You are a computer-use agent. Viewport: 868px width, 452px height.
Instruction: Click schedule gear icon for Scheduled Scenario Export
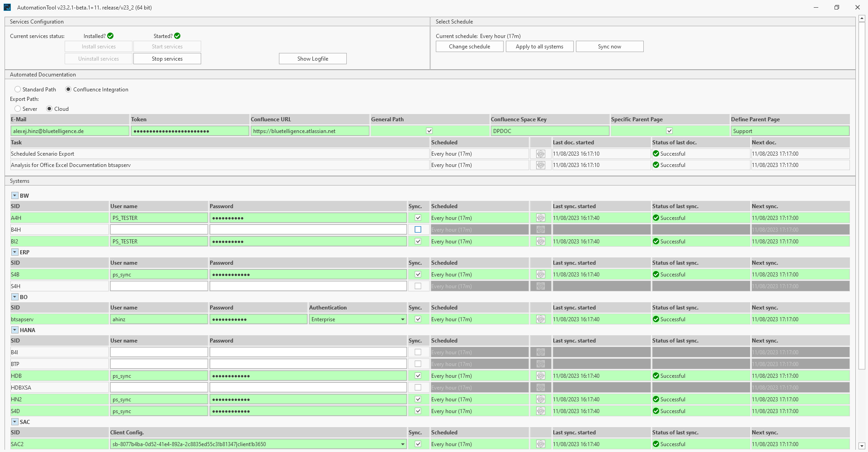click(540, 154)
